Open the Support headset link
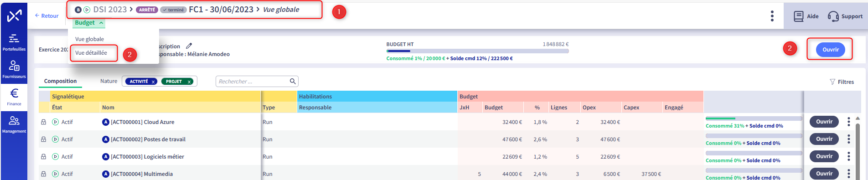Image resolution: width=868 pixels, height=180 pixels. pos(845,16)
